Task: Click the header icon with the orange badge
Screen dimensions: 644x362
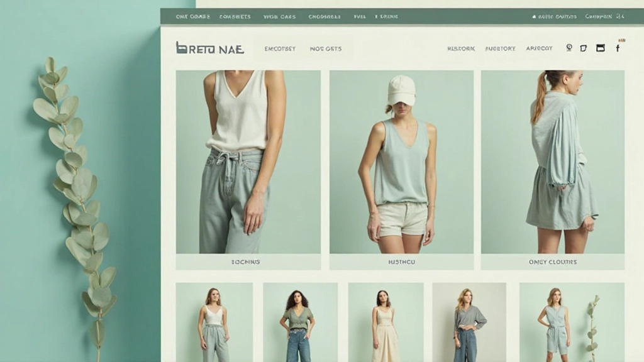Action: coord(618,48)
